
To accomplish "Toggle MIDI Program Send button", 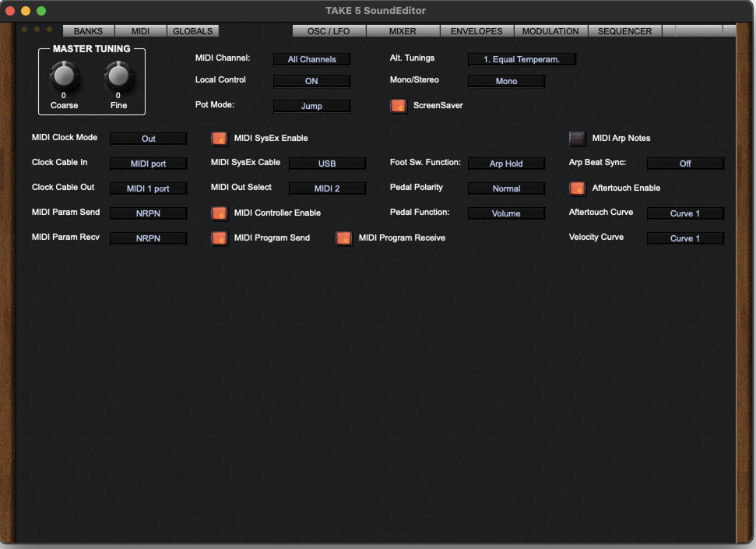I will [x=219, y=238].
